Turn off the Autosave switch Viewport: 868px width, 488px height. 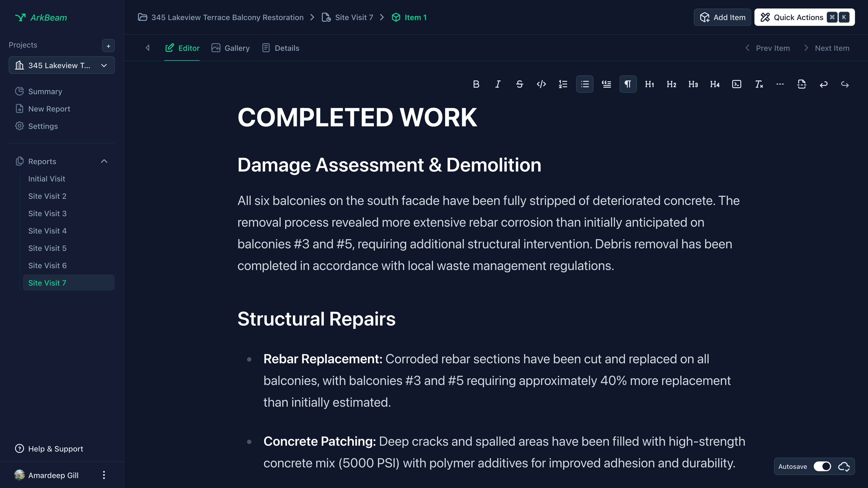822,466
